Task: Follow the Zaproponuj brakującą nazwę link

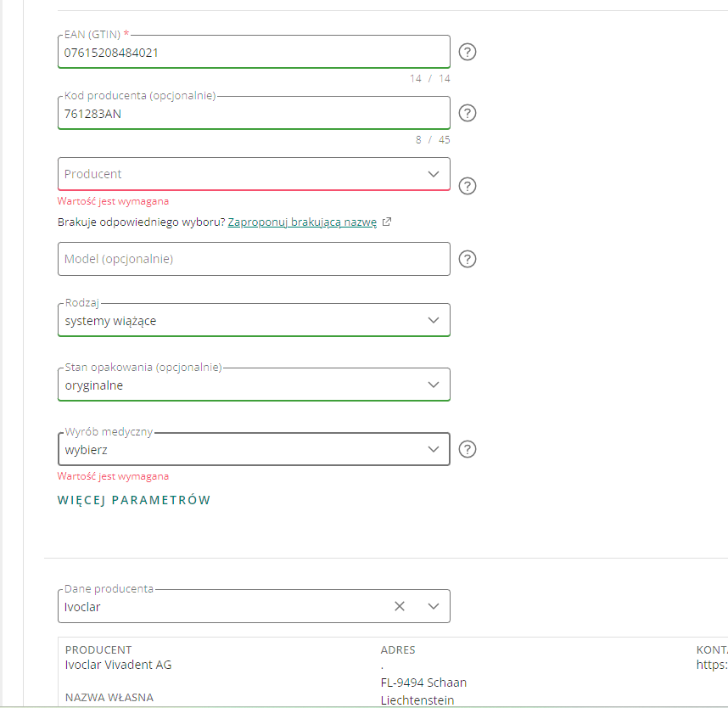Action: coord(302,222)
